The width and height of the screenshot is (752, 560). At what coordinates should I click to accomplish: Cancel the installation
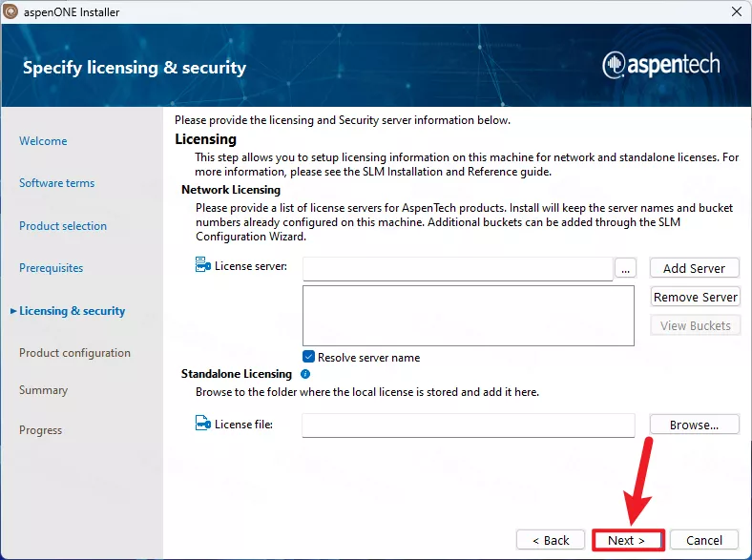click(704, 540)
